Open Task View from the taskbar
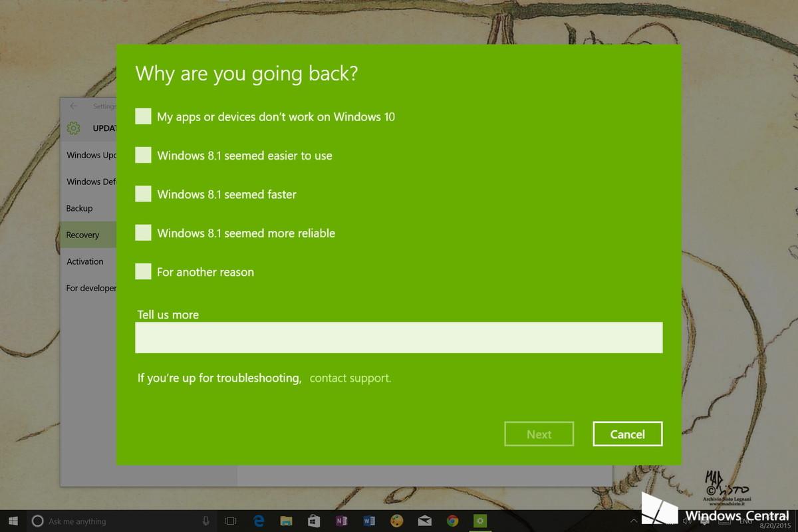This screenshot has width=798, height=532. click(231, 521)
